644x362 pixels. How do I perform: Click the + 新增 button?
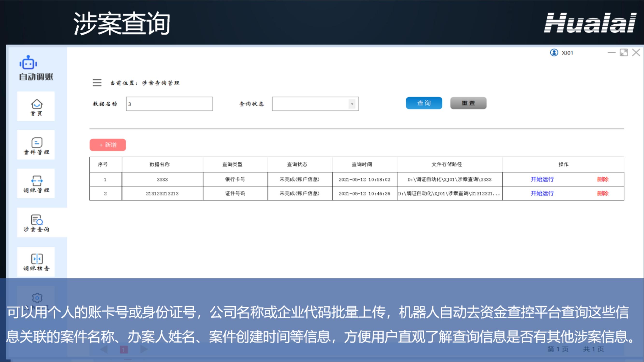(x=108, y=145)
